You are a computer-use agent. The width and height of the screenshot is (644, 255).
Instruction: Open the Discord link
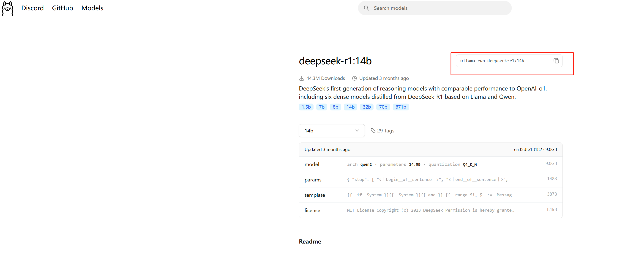[33, 8]
